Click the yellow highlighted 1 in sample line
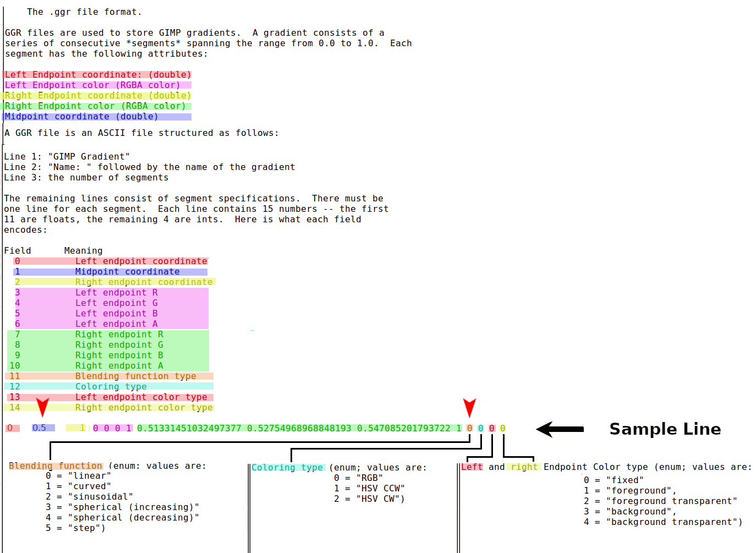The image size is (756, 553). tap(76, 428)
